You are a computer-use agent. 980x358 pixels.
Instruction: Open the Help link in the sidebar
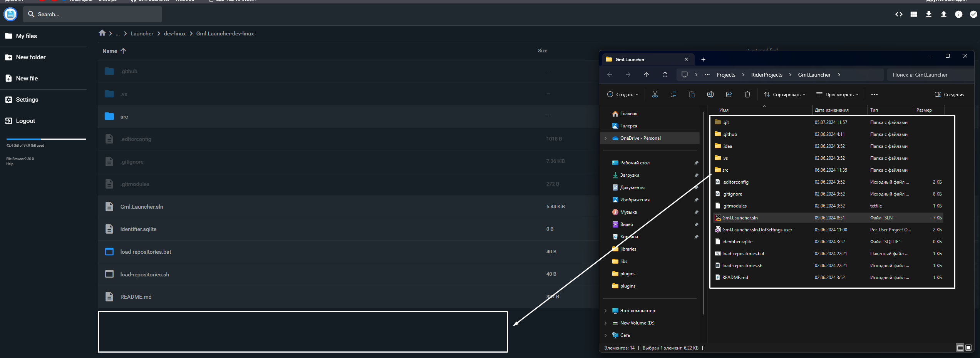[x=9, y=164]
